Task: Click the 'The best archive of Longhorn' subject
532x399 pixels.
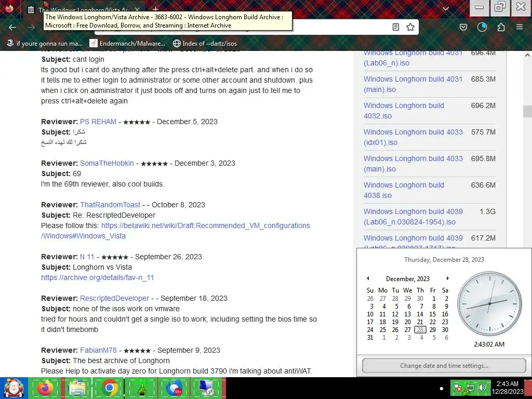Action: (121, 361)
